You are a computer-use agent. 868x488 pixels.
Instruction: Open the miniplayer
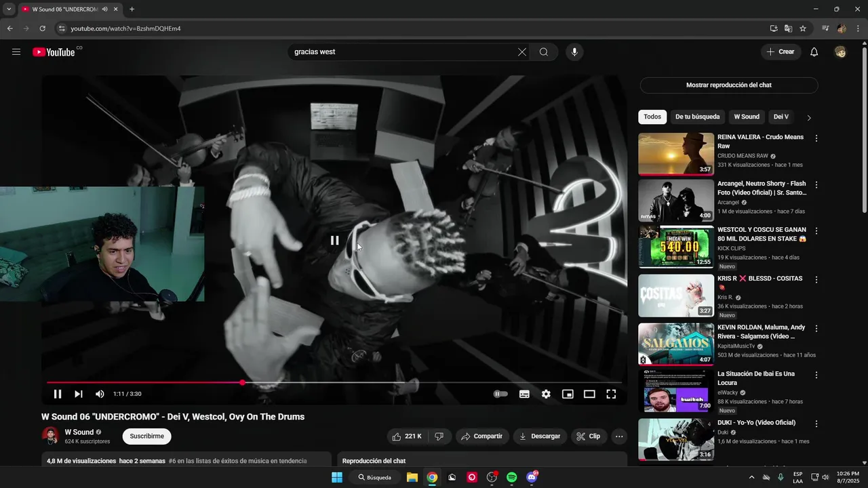tap(568, 394)
